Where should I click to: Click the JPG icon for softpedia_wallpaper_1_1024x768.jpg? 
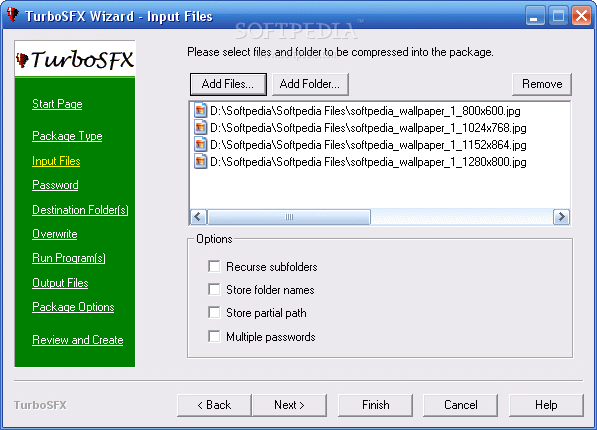[200, 128]
